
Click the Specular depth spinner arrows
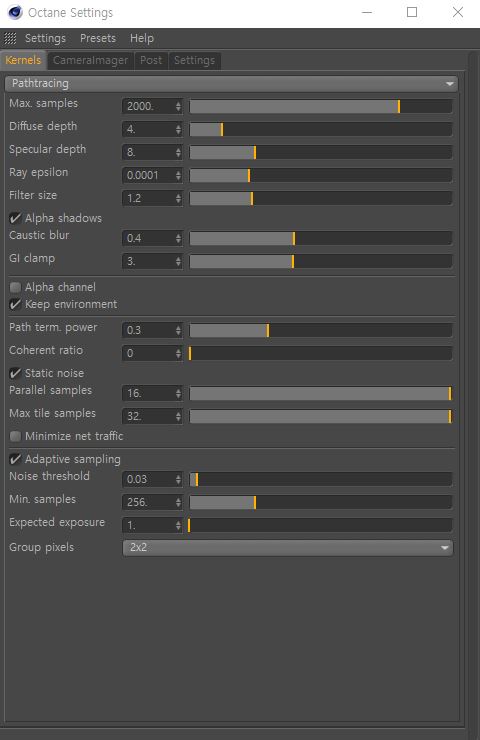coord(178,152)
